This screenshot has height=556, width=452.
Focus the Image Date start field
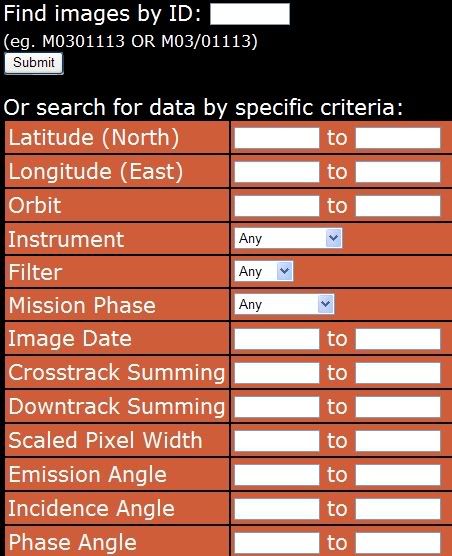tap(277, 339)
